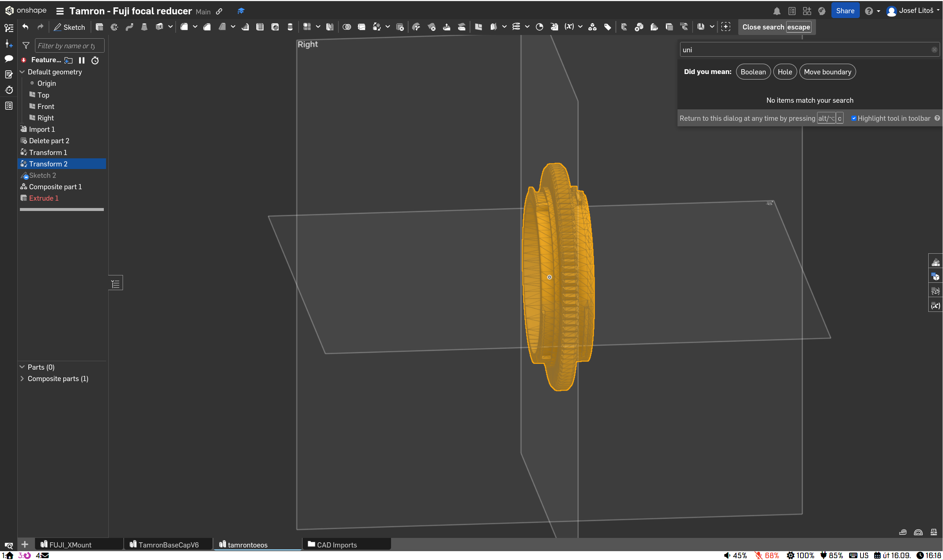Screen dimensions: 943x560
Task: Choose the Boolean suggestion chip
Action: pyautogui.click(x=753, y=72)
